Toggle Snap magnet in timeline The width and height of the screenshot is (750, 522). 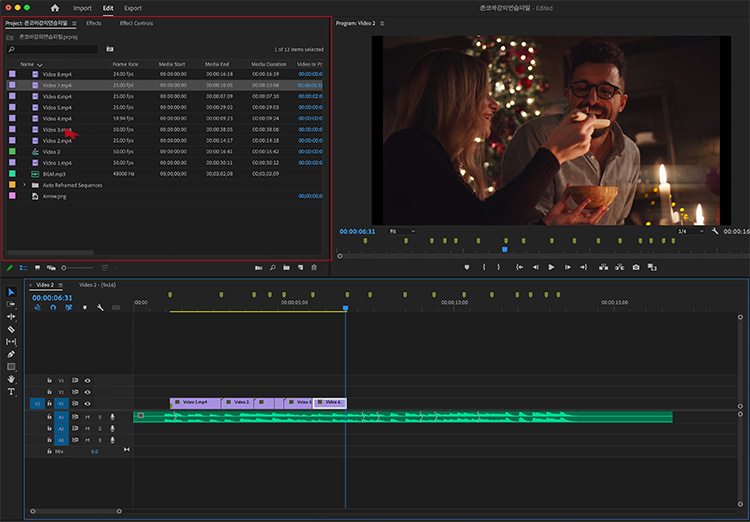coord(53,308)
